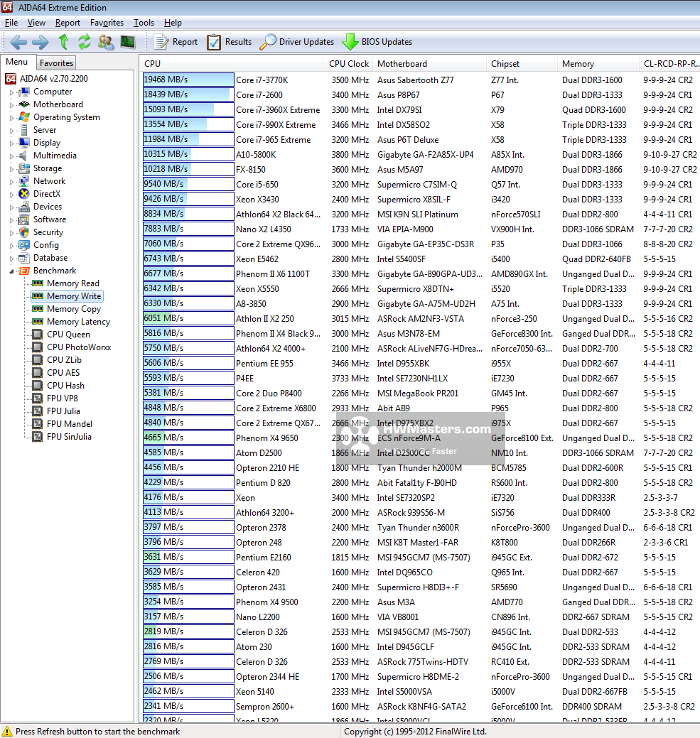
Task: Open the Help menu
Action: tap(173, 23)
